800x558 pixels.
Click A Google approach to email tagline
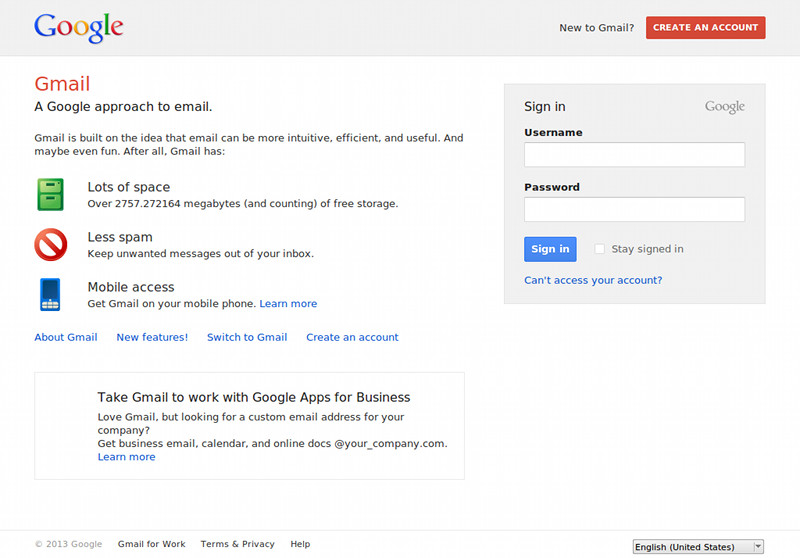(123, 107)
